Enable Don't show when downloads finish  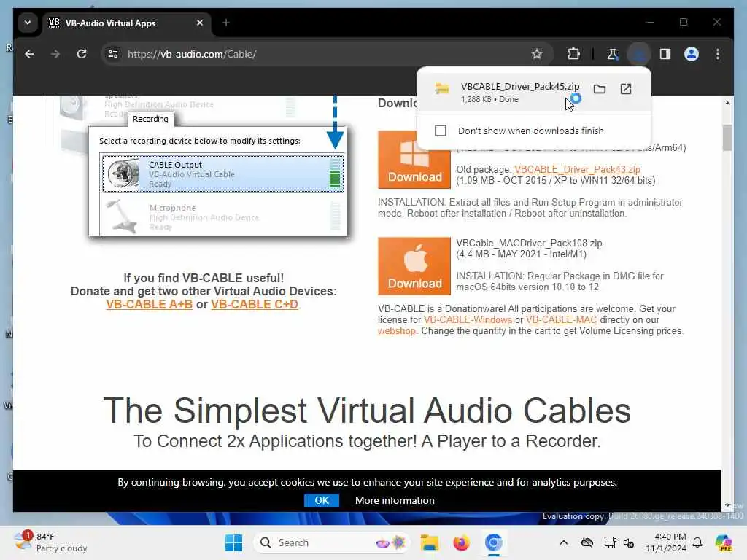point(441,131)
